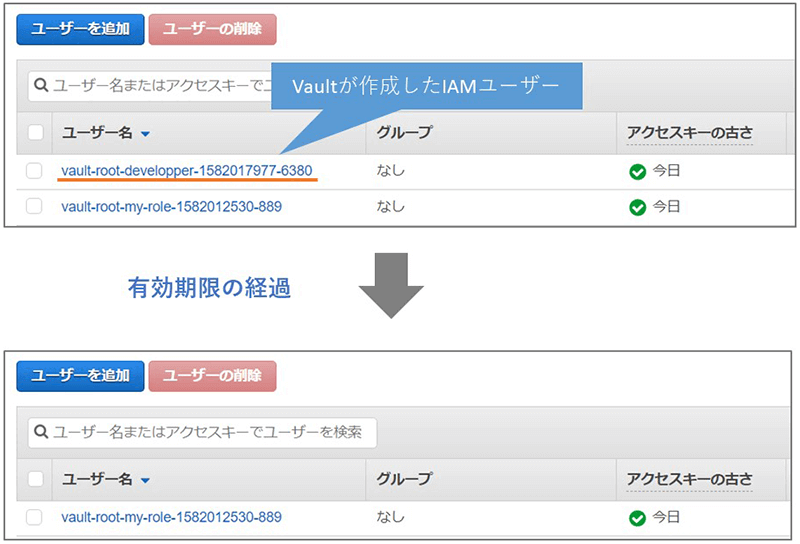Screen dimensions: 800x544
Task: Focus the upper user search field
Action: (150, 85)
